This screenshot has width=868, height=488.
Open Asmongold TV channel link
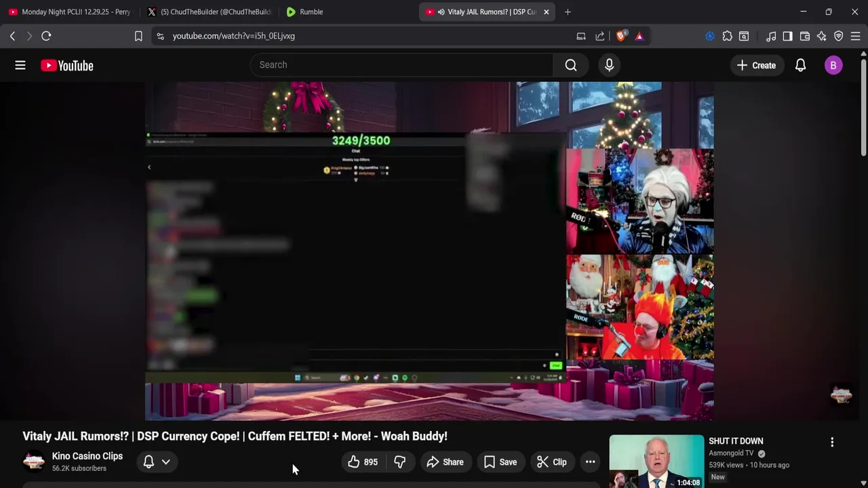[731, 453]
